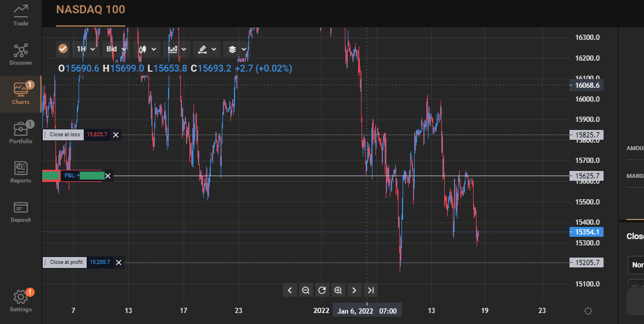644x324 pixels.
Task: Click the 15,825.7 close at loss value
Action: 97,135
